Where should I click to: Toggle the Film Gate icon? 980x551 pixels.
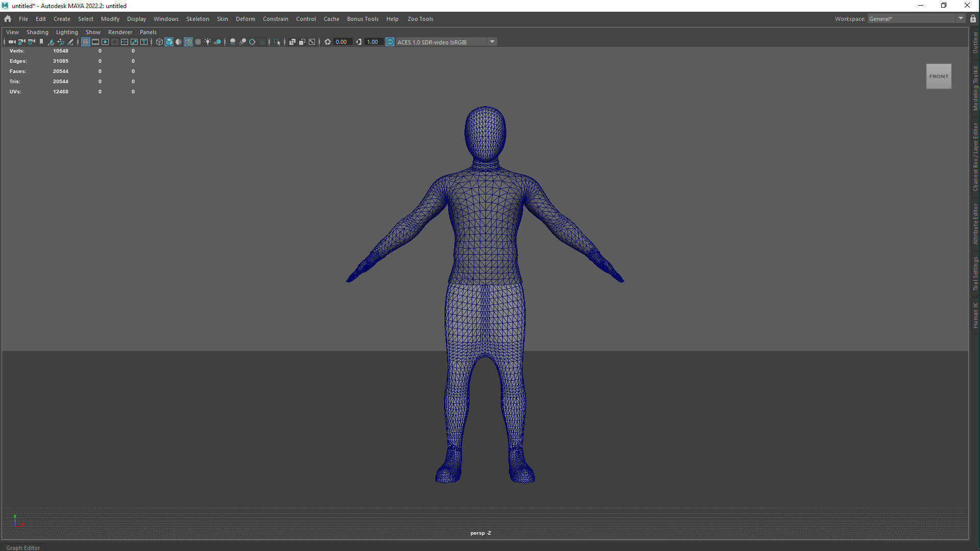(95, 42)
